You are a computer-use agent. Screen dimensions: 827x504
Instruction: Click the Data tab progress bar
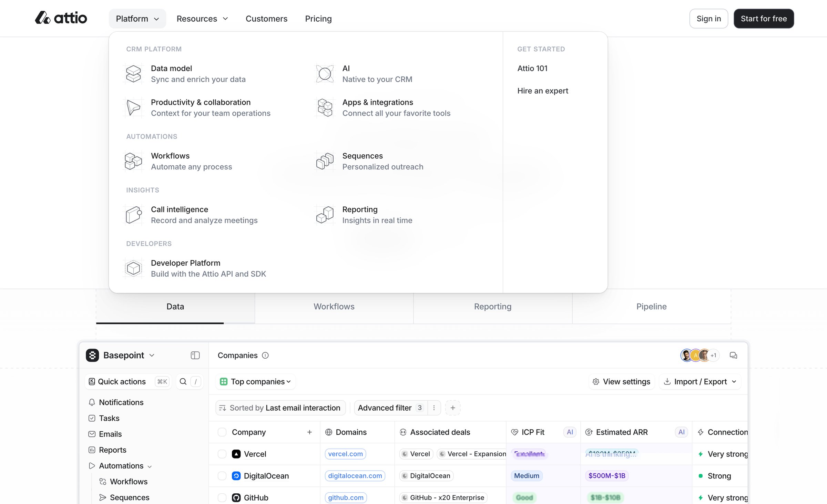pyautogui.click(x=175, y=323)
